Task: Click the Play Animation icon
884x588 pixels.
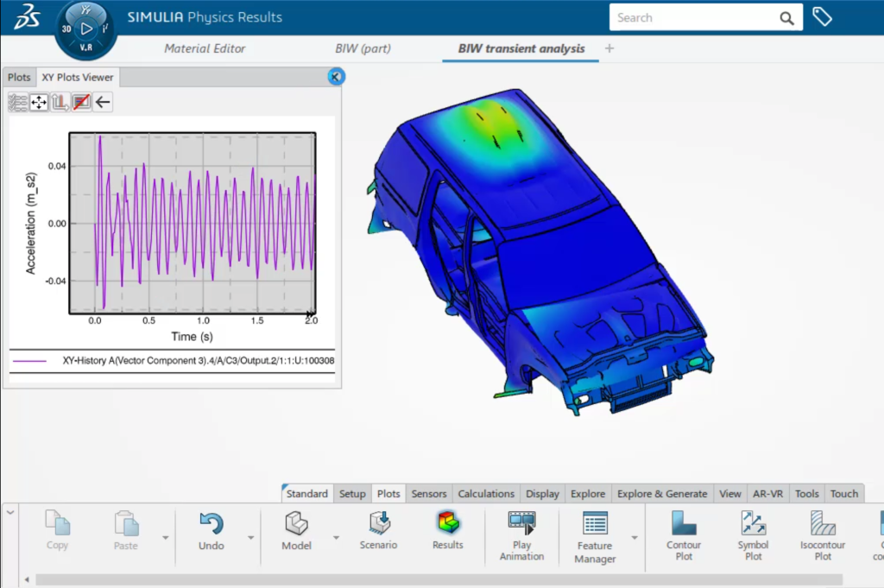Action: click(521, 523)
